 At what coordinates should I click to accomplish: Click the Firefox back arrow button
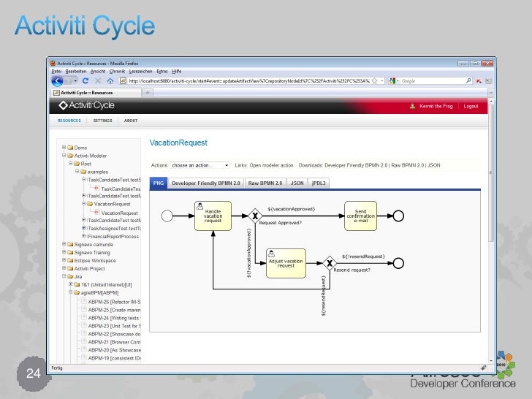(57, 80)
